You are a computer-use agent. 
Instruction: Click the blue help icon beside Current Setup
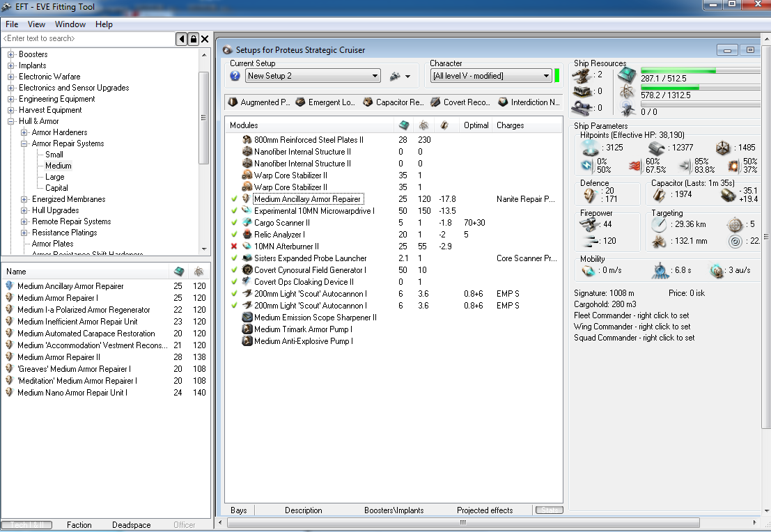click(x=235, y=76)
